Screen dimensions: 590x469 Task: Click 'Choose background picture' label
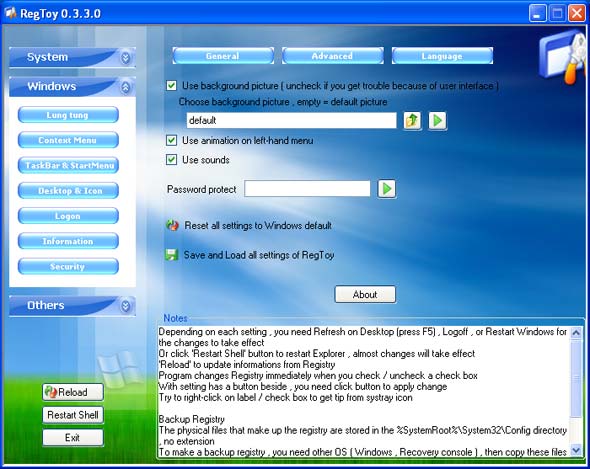tap(283, 102)
